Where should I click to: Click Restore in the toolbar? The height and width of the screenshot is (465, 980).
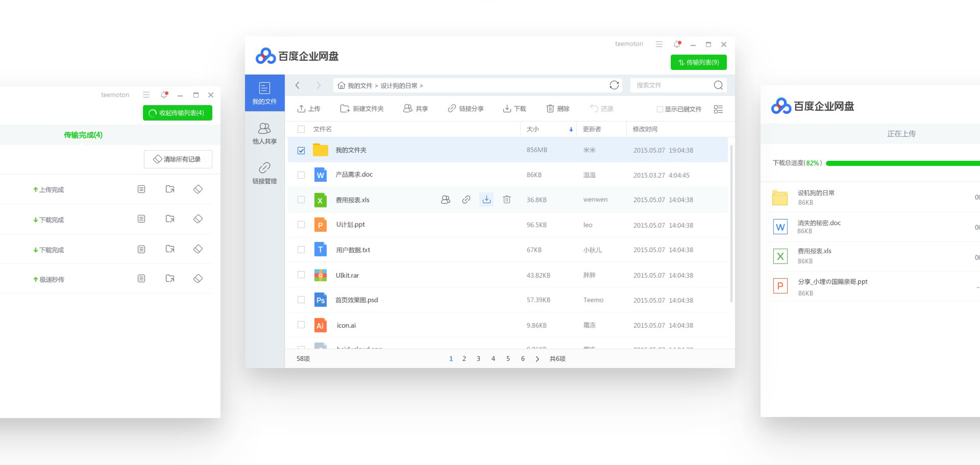pyautogui.click(x=602, y=109)
